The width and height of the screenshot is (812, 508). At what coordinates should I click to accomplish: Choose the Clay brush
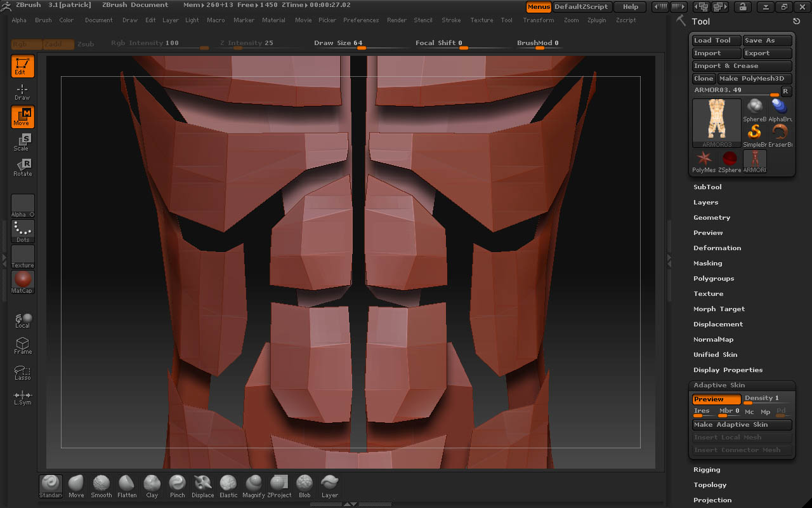[x=152, y=486]
